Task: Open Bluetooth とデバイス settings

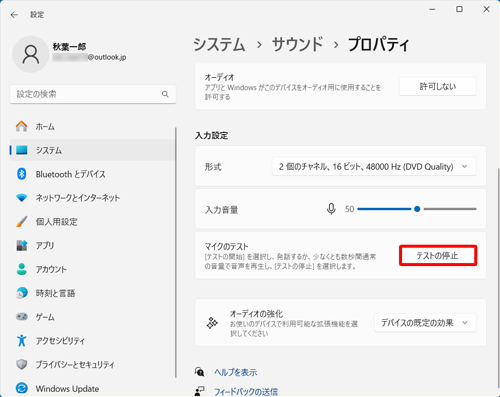Action: click(92, 174)
